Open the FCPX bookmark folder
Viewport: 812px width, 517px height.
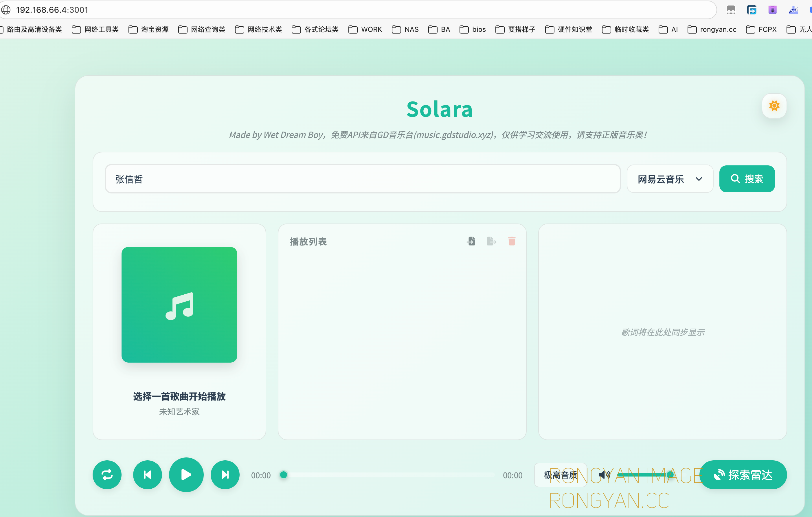(x=761, y=29)
